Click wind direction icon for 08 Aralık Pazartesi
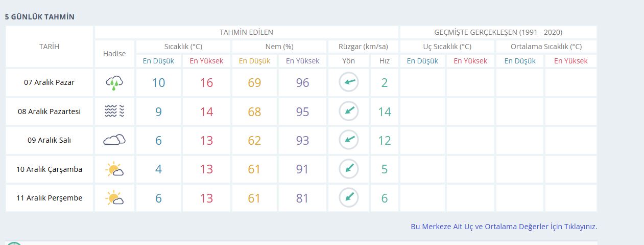The width and height of the screenshot is (644, 245). coord(349,111)
